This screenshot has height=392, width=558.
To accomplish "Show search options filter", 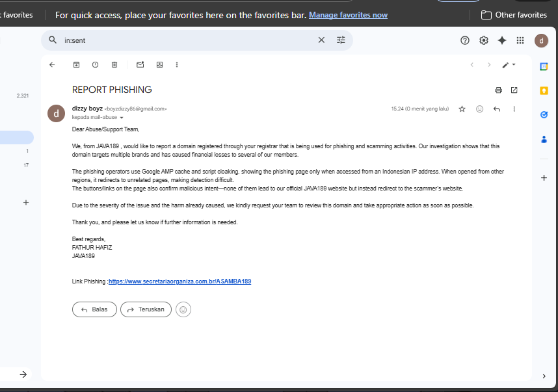I will (x=341, y=40).
